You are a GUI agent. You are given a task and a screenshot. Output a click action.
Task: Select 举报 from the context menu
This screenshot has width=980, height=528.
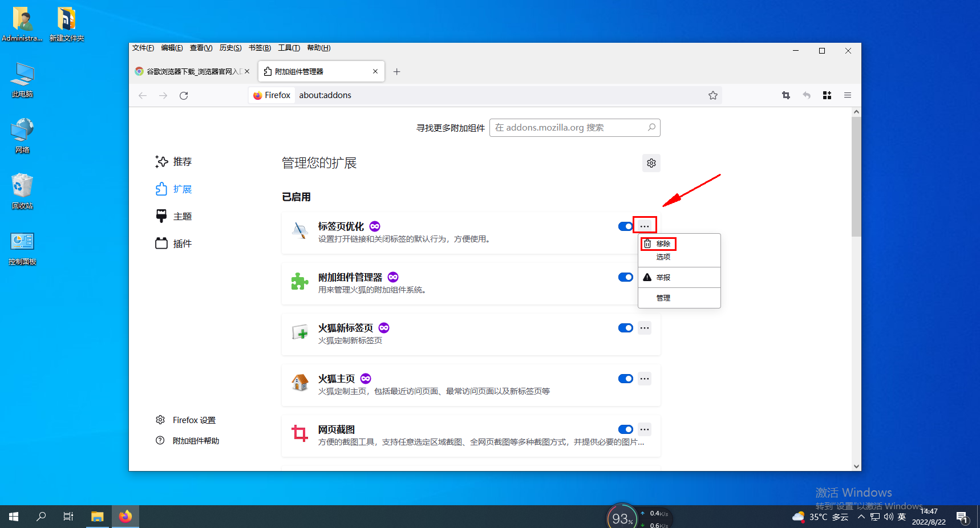click(679, 278)
